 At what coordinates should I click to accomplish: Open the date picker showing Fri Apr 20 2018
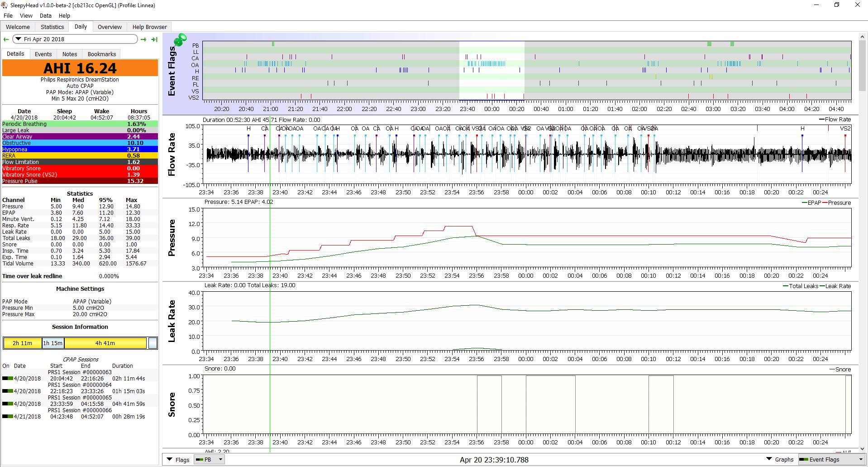75,39
